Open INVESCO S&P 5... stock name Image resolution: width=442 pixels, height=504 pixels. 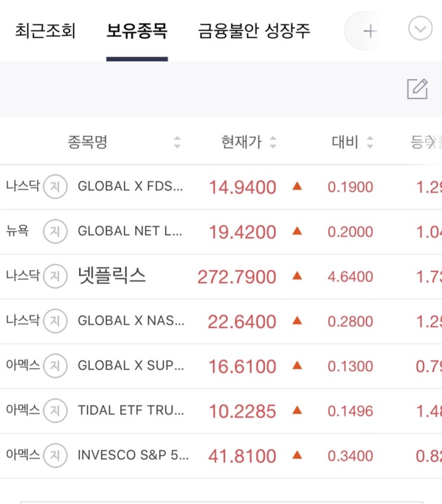pos(133,455)
